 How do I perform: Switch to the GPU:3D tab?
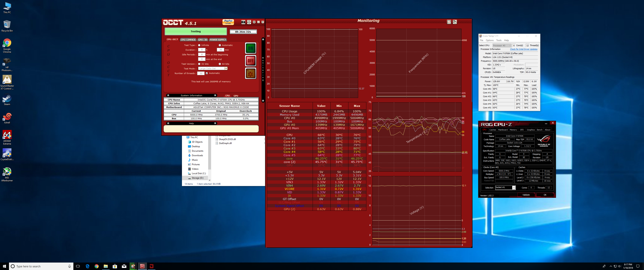(x=203, y=40)
